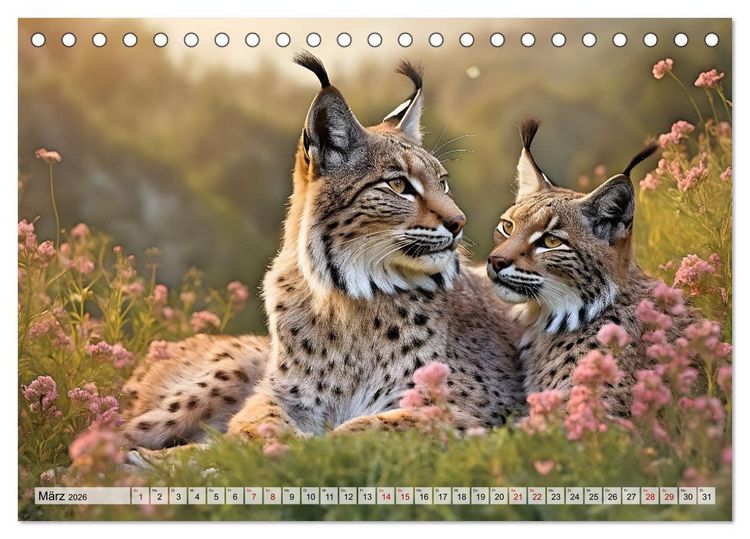Select red day 8 in the calendar strip
The image size is (750, 539).
272,496
